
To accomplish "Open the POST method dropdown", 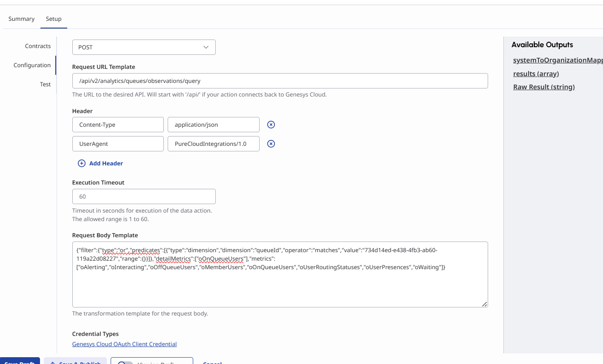I will (x=144, y=47).
